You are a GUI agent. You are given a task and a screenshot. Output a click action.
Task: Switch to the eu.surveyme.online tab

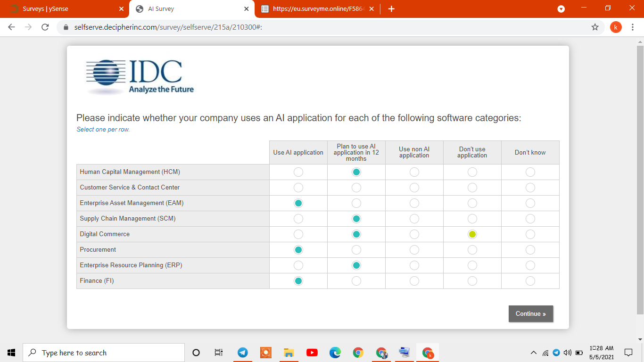click(316, 9)
